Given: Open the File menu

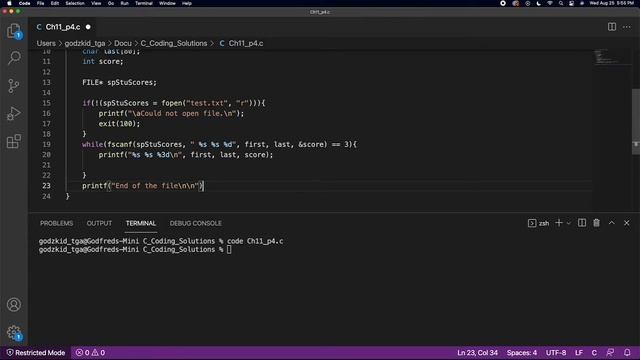Looking at the screenshot, I should pos(40,3).
